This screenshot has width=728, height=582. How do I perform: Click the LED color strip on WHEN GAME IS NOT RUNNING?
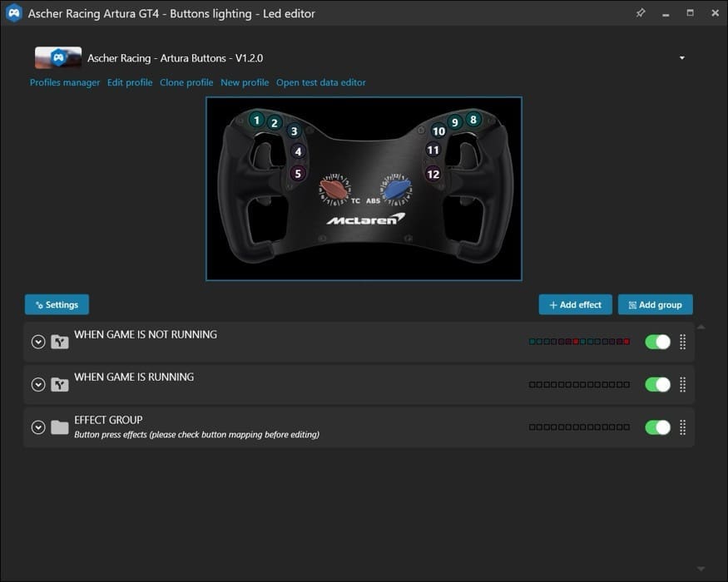(x=579, y=341)
